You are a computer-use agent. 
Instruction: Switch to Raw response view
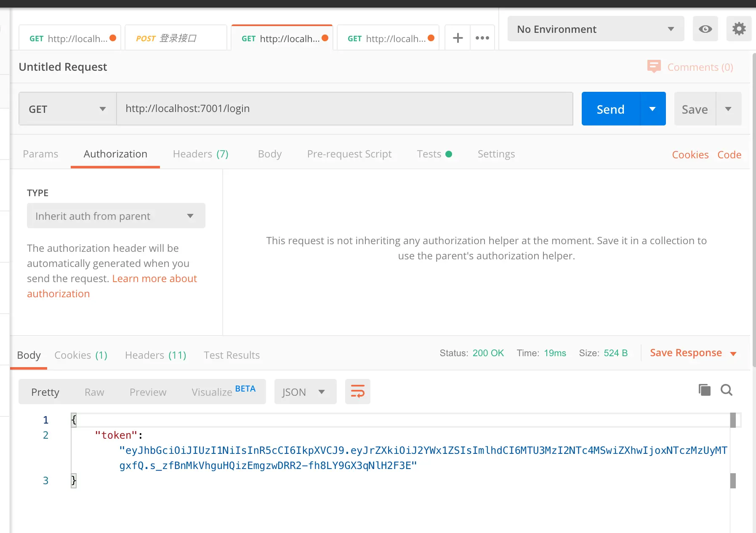pos(94,392)
